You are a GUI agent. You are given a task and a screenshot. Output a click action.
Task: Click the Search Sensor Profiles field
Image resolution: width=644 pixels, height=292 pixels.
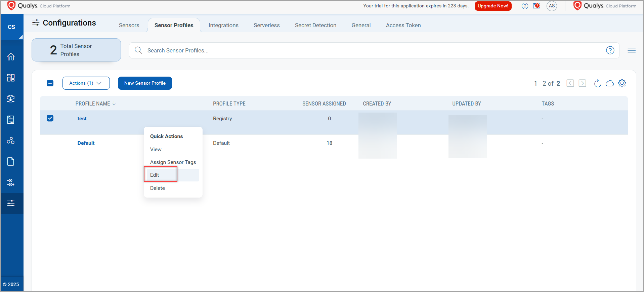pos(370,50)
